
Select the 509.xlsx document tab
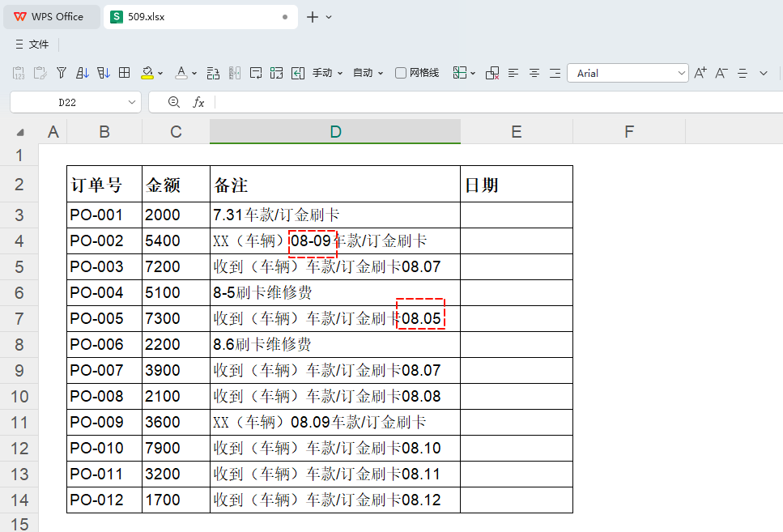pyautogui.click(x=200, y=16)
